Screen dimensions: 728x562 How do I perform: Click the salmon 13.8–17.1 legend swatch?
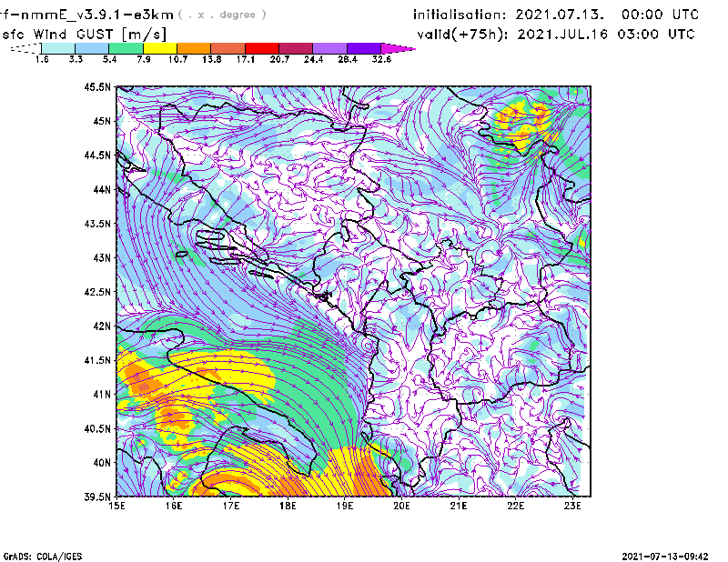[228, 48]
